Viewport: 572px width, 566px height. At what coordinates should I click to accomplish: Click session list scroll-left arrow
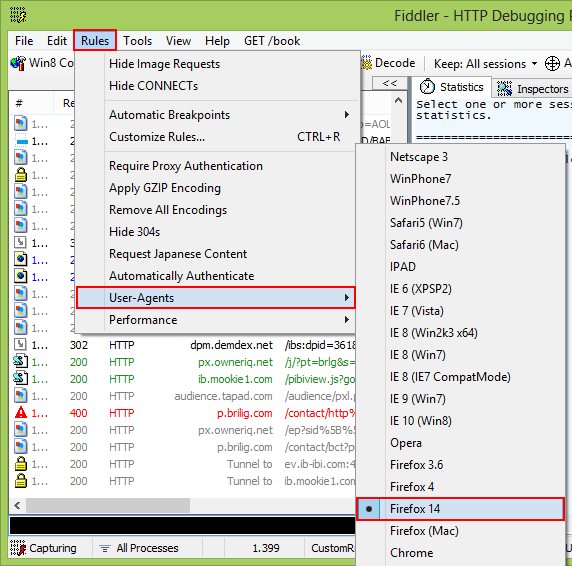(17, 505)
